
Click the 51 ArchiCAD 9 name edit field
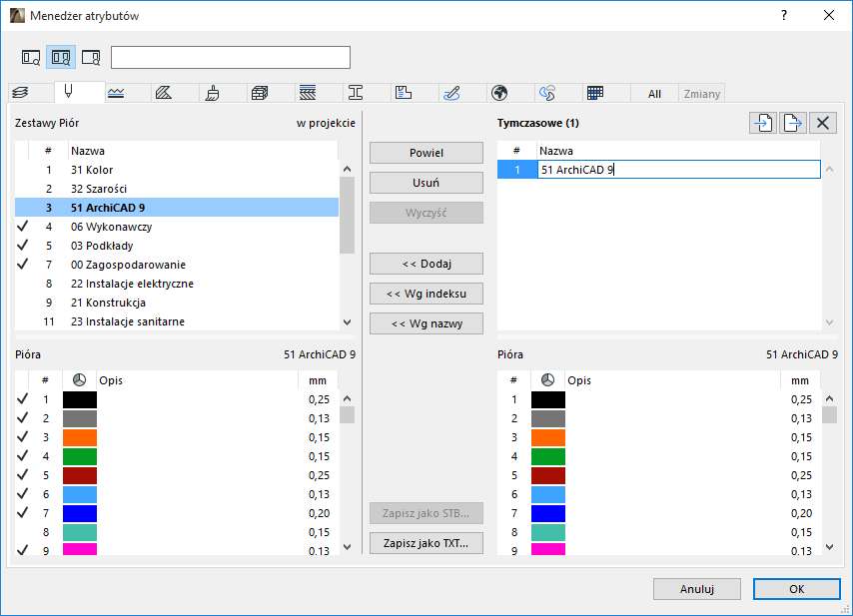click(x=679, y=170)
